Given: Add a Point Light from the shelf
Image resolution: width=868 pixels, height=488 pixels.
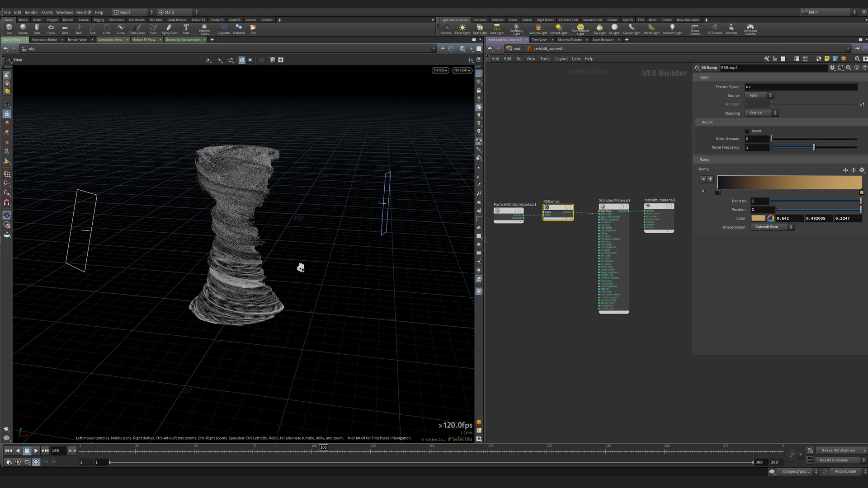Looking at the screenshot, I should tap(462, 29).
